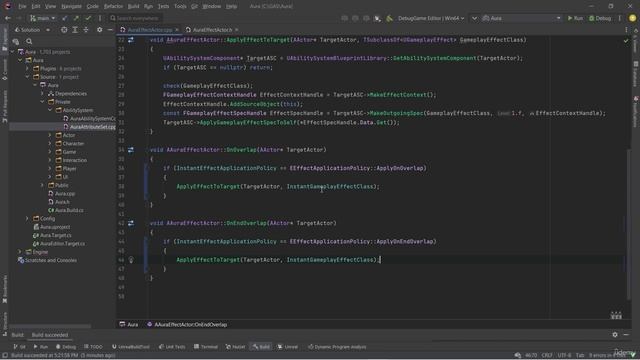Expand the Engine node
This screenshot has width=640, height=360.
point(20,252)
